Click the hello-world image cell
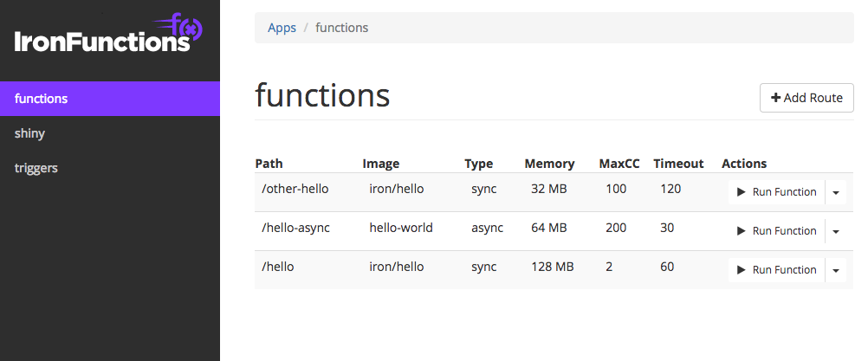 click(x=401, y=228)
